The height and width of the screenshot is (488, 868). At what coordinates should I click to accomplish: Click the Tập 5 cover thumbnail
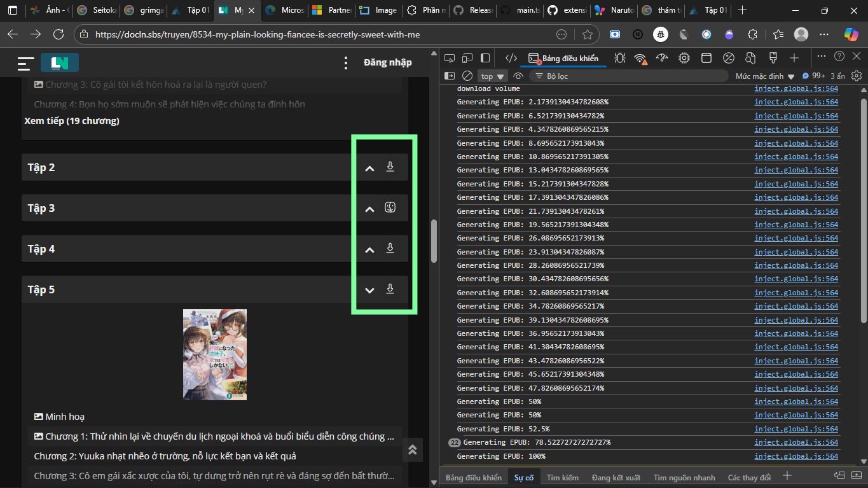pyautogui.click(x=215, y=354)
